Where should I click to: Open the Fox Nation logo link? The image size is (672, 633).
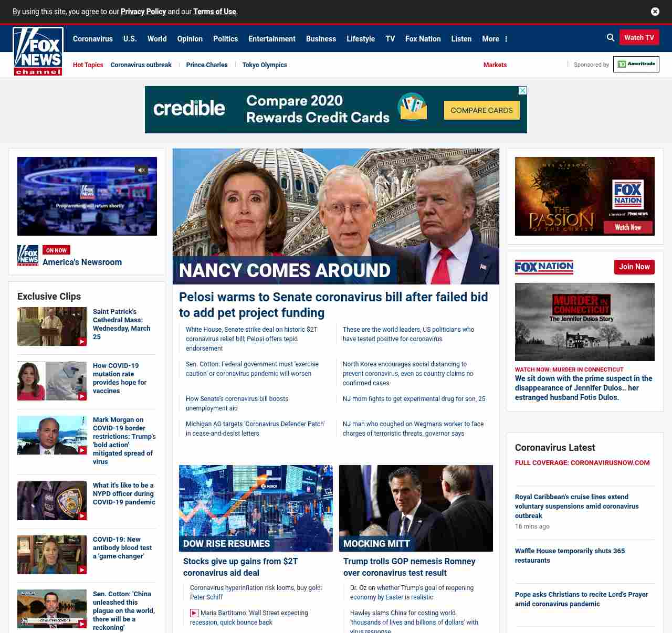tap(544, 267)
